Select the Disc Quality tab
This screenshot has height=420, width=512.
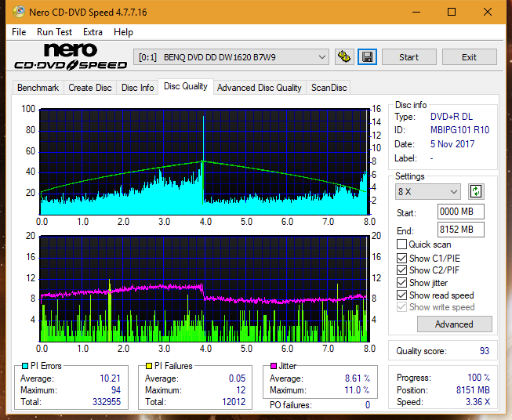point(186,86)
